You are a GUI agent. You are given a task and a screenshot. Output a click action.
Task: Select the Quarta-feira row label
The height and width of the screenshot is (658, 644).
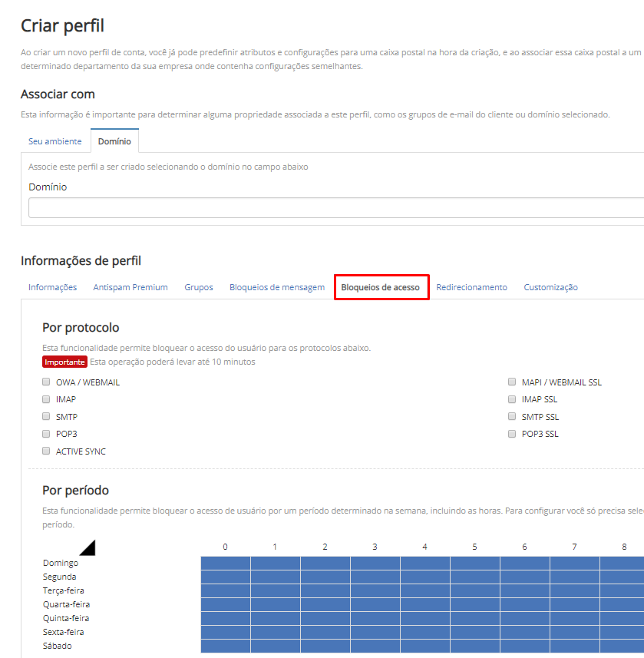click(x=66, y=604)
